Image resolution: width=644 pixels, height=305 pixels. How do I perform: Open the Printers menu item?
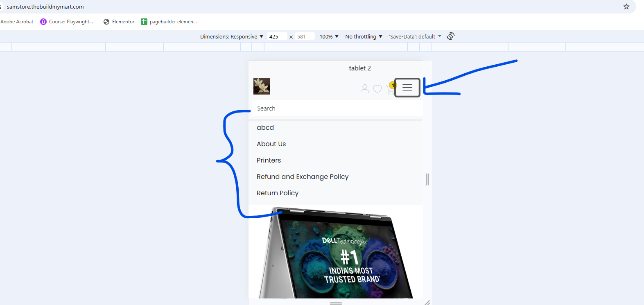(x=269, y=160)
